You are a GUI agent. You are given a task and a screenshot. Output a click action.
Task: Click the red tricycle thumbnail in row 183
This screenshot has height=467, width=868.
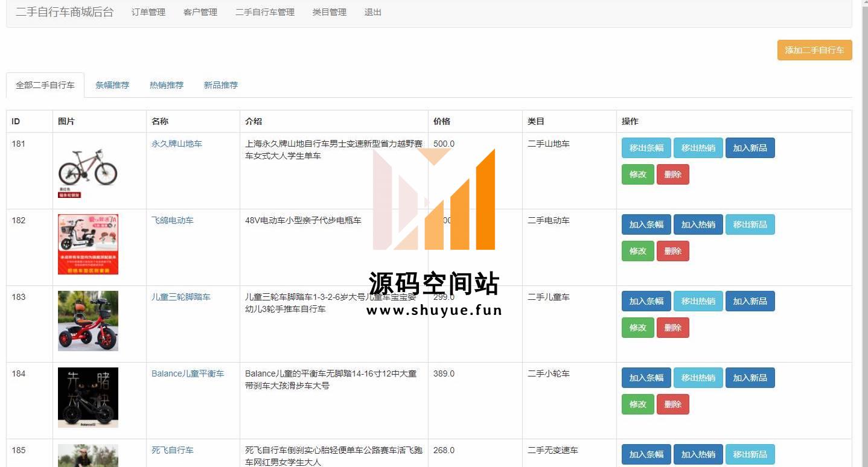88,321
